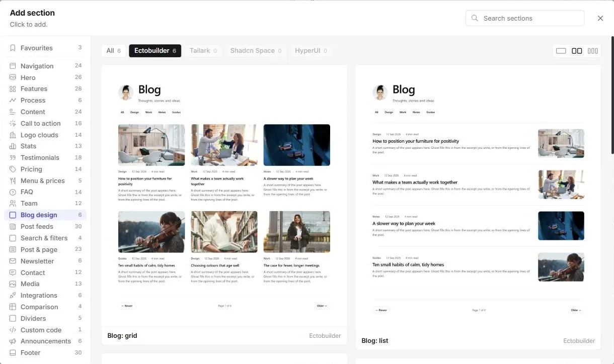
Task: Click Ectobuilder label under Blog: grid
Action: [x=325, y=335]
